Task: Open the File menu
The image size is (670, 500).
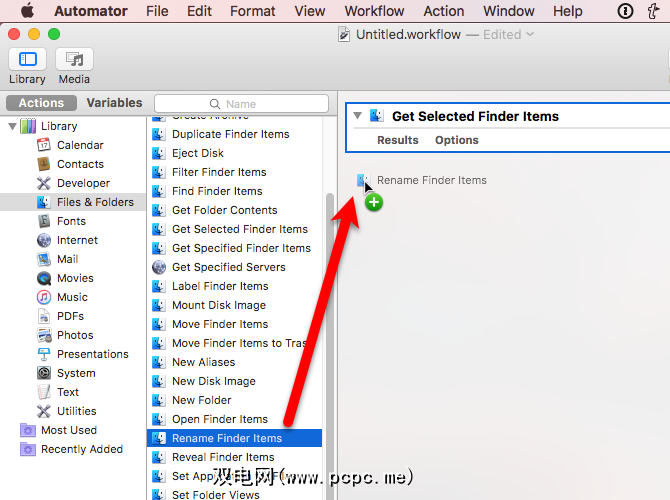Action: pyautogui.click(x=157, y=11)
